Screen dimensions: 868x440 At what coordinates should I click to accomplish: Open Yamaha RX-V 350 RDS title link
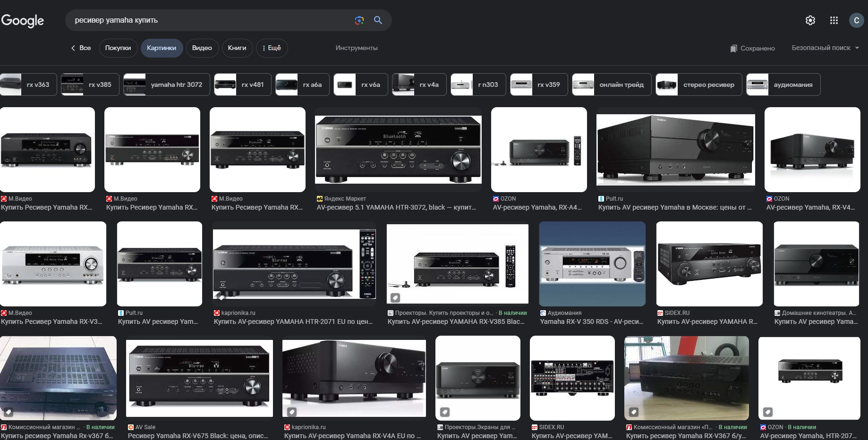(x=592, y=322)
